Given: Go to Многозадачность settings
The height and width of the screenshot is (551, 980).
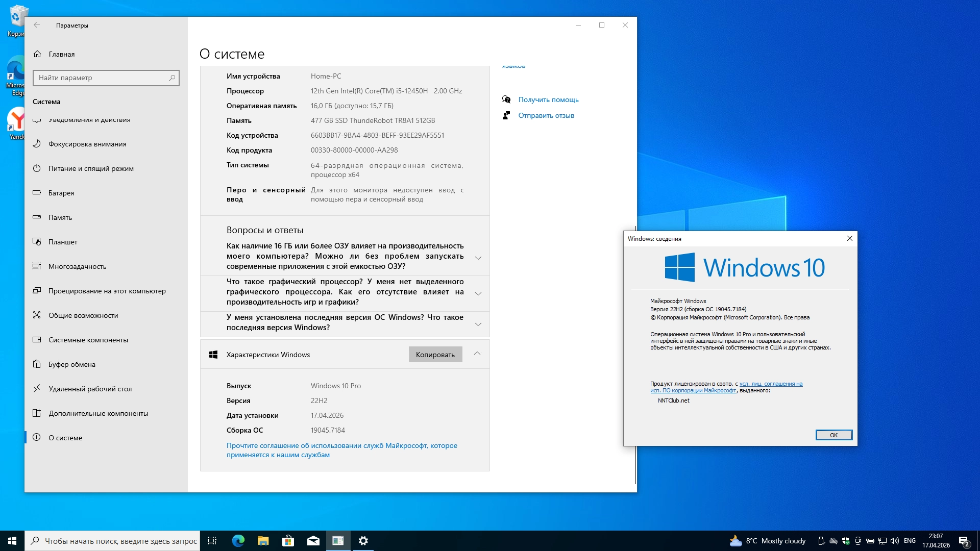Looking at the screenshot, I should pos(77,266).
